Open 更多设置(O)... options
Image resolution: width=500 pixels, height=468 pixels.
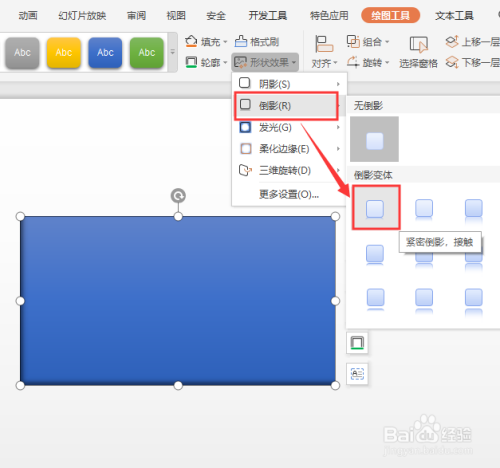(x=289, y=194)
